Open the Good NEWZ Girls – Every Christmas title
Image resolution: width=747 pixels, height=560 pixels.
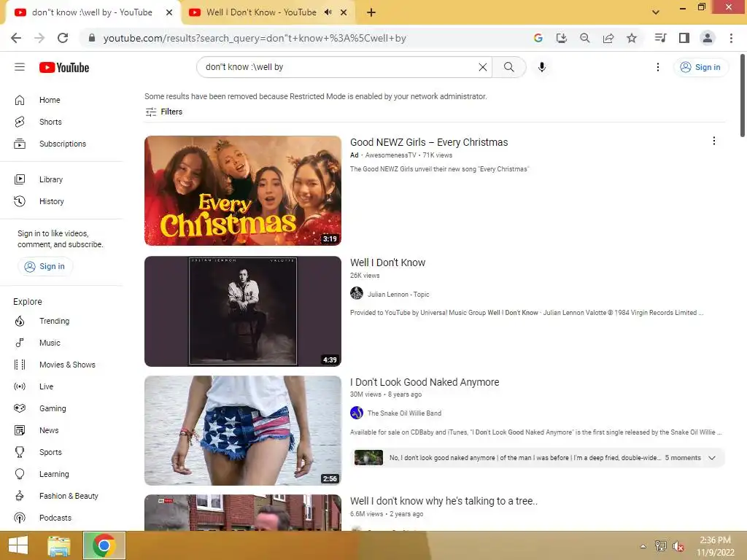[x=429, y=142]
